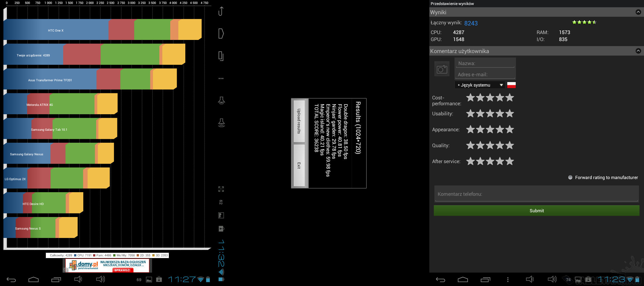Viewport: 644px width, 286px height.
Task: Click the green Submit button
Action: click(536, 211)
